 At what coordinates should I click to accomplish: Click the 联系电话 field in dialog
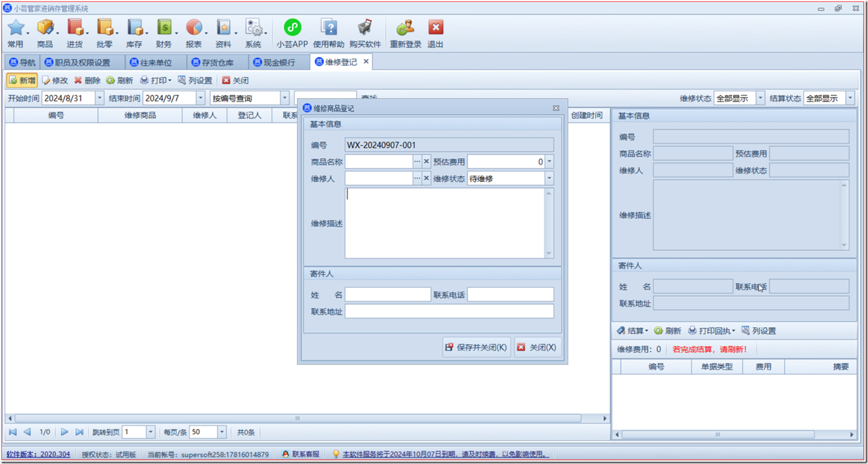tap(510, 295)
